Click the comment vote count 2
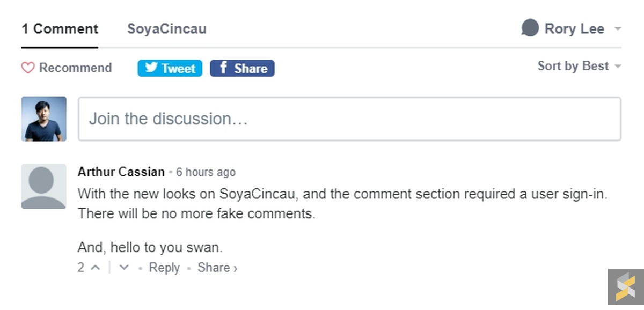This screenshot has height=310, width=644. 81,267
